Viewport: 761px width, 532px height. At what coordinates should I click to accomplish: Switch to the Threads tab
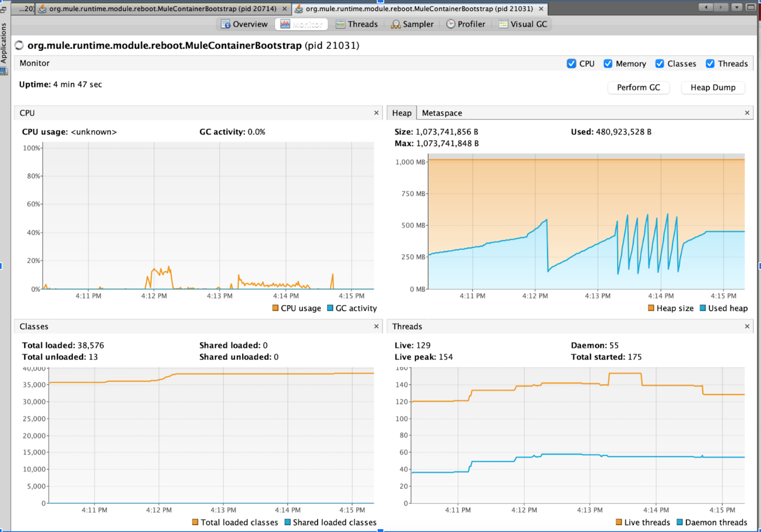tap(357, 24)
